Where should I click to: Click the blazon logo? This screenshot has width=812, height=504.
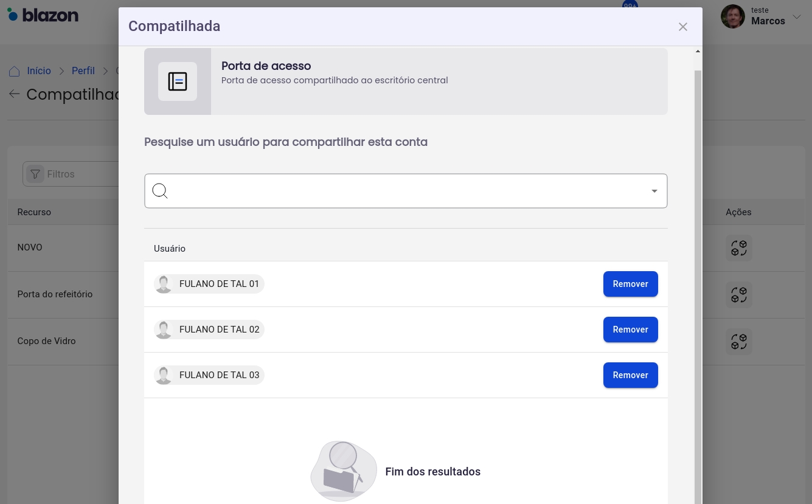click(43, 15)
